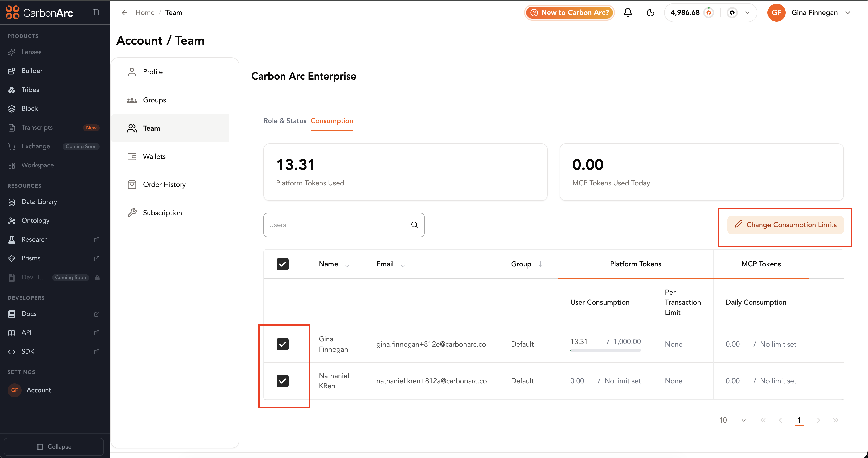Click New to Carbon Arc? button
Screen dimensions: 868x458
click(570, 12)
